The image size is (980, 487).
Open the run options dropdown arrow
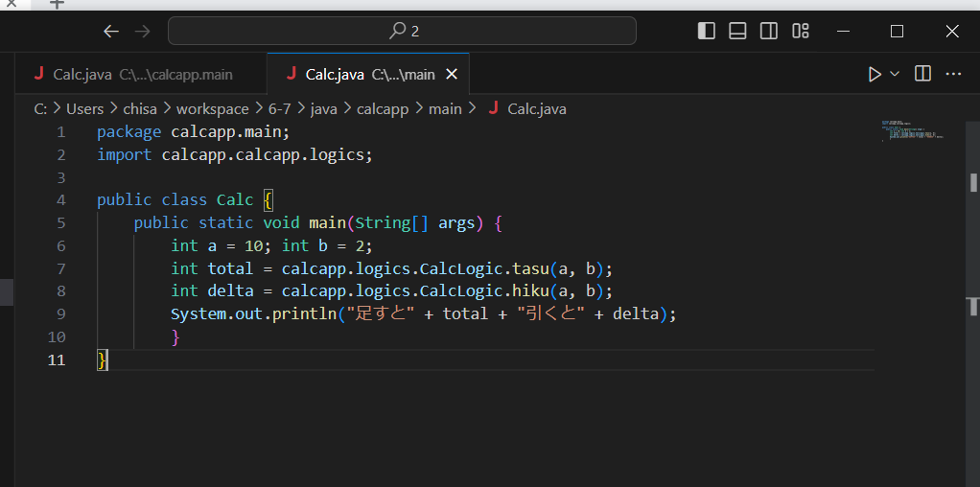(x=896, y=74)
